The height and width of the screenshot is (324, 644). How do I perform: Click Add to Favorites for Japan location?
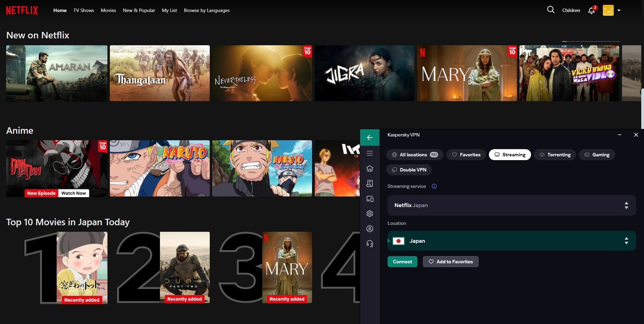[450, 262]
